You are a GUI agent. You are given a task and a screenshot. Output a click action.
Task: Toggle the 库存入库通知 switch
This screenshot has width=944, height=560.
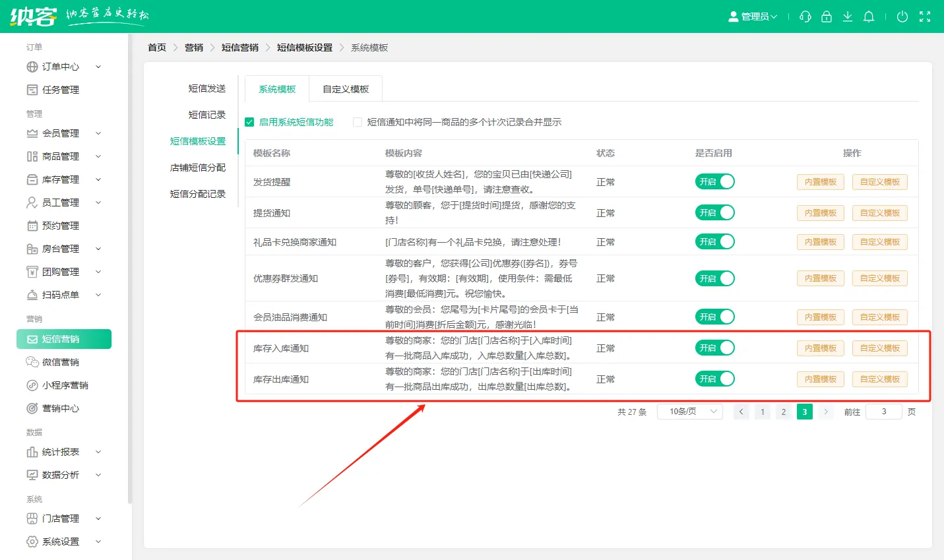pos(714,348)
